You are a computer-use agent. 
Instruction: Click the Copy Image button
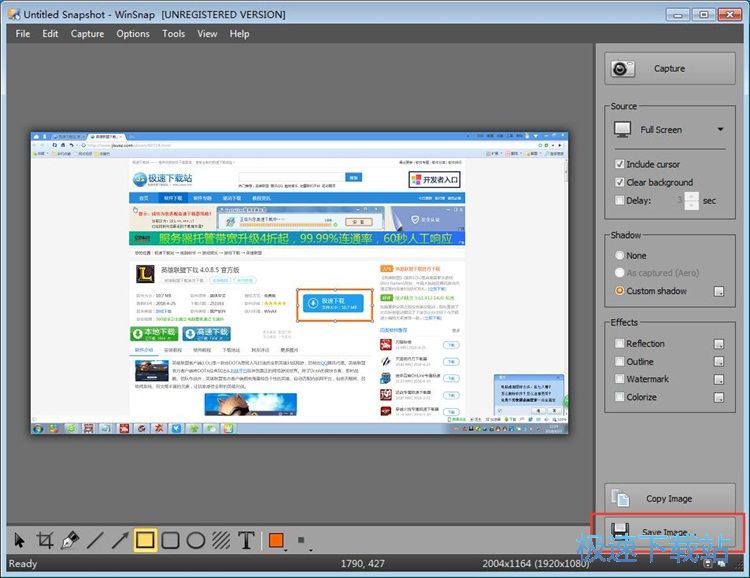point(670,499)
